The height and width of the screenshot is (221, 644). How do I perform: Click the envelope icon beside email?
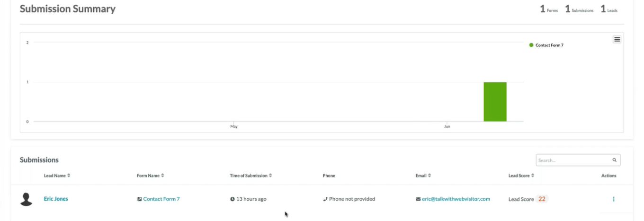click(x=418, y=199)
